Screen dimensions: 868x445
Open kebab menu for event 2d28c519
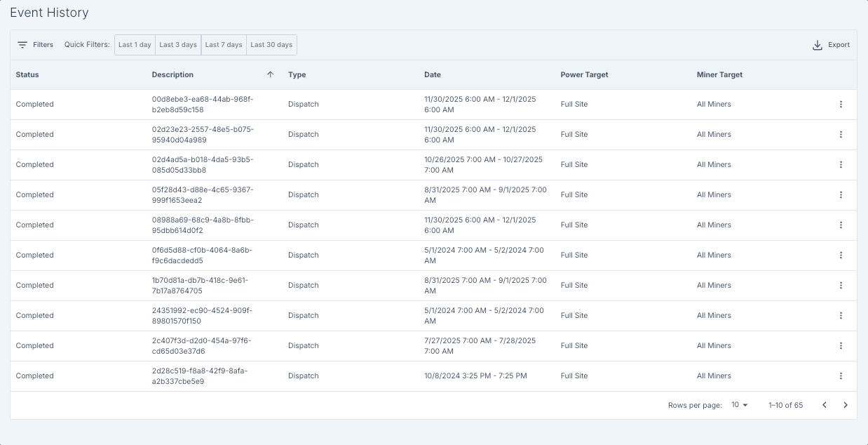(841, 376)
